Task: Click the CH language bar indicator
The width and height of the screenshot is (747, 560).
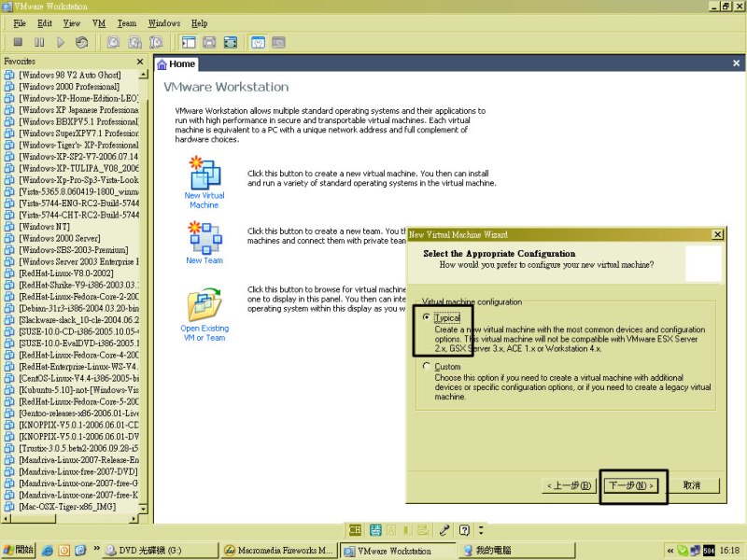Action: 355,530
